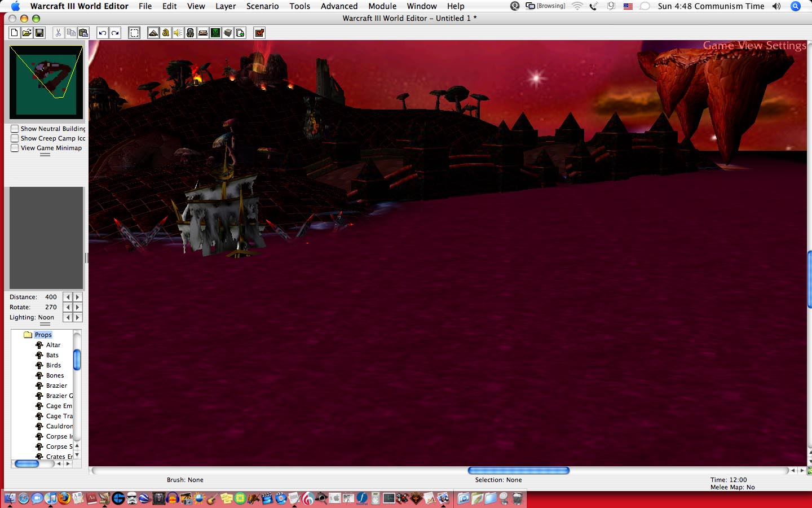Toggle View Game Minimap checkbox
812x508 pixels.
pos(15,148)
